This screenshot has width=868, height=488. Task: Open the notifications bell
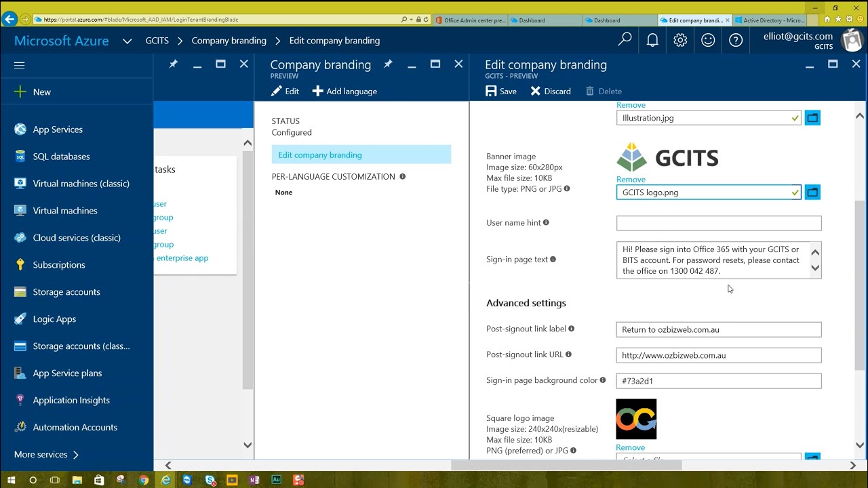[652, 40]
